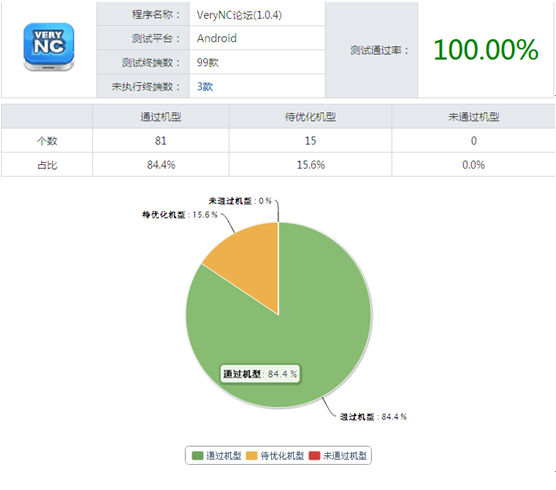Click the 未通过机型 column header
Screen dimensions: 556x490
(474, 117)
